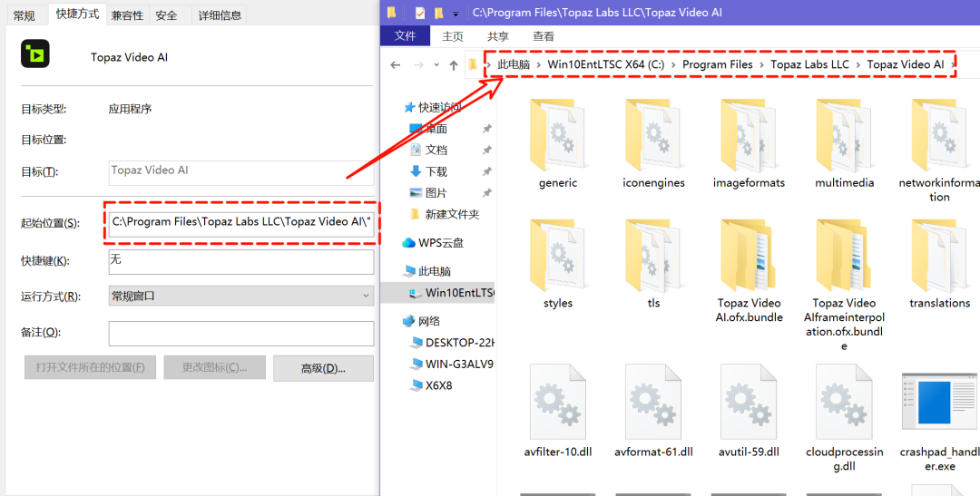Click the Topaz Video AI app icon

coord(35,53)
